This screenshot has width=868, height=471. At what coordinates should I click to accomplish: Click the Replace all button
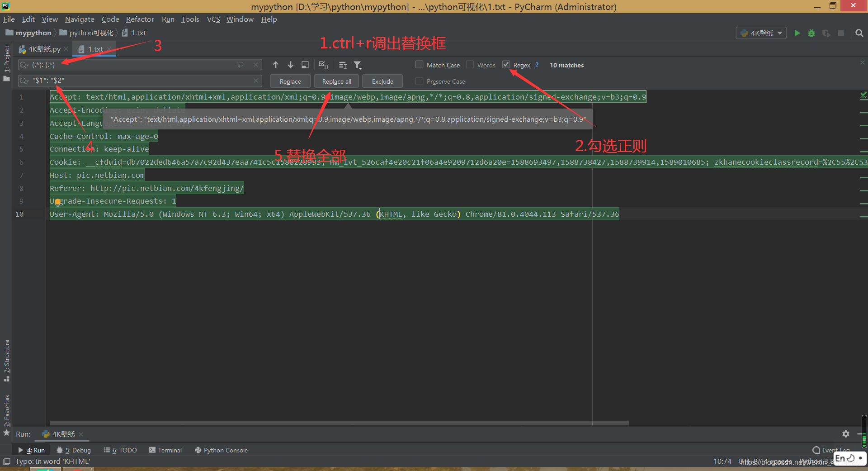(337, 81)
